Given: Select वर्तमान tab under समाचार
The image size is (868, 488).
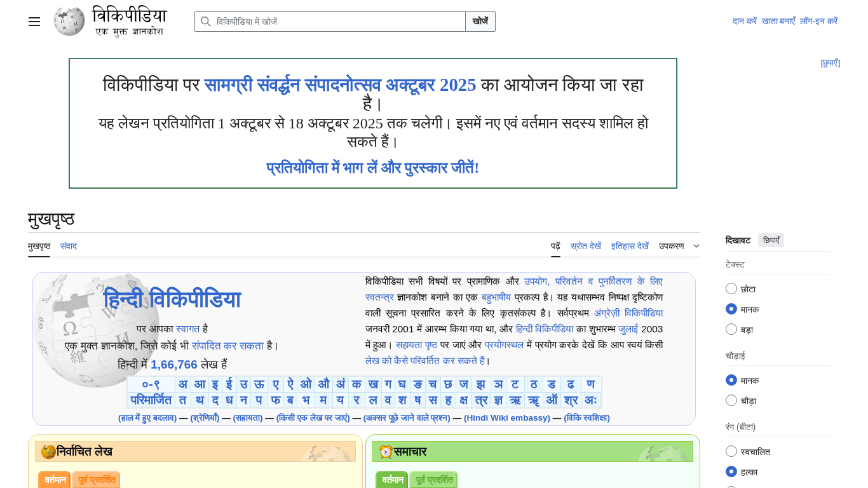Looking at the screenshot, I should point(393,480).
